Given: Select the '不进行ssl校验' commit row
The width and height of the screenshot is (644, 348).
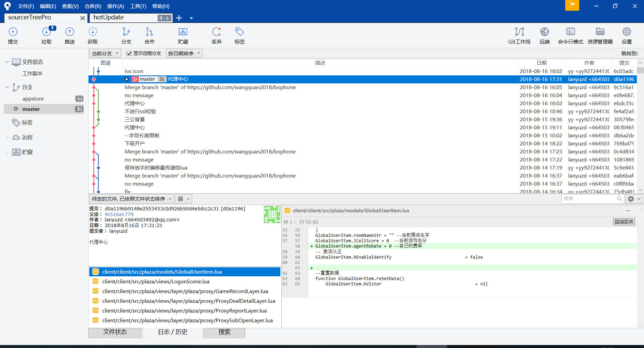Looking at the screenshot, I should (x=363, y=111).
